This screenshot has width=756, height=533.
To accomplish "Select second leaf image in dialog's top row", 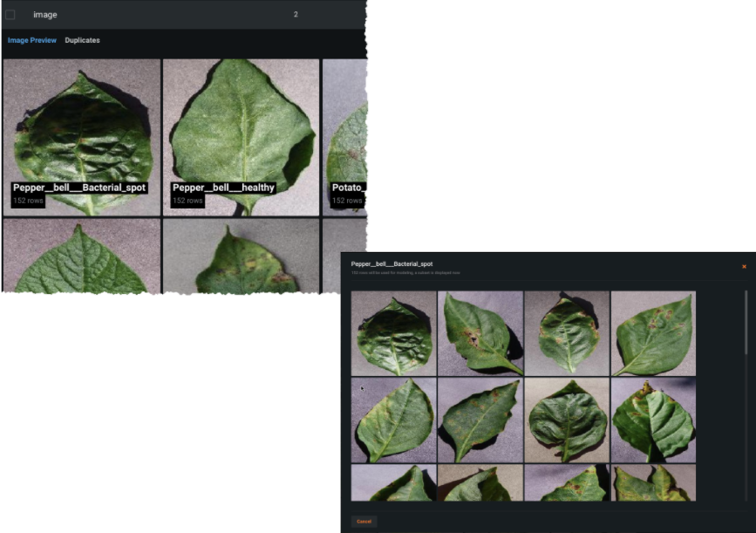I will (x=480, y=333).
